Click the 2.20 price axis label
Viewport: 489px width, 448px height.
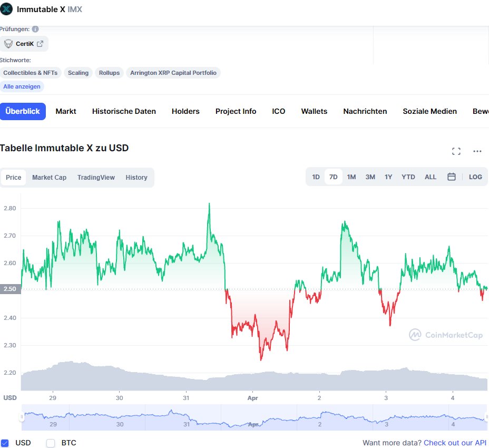[x=9, y=373]
